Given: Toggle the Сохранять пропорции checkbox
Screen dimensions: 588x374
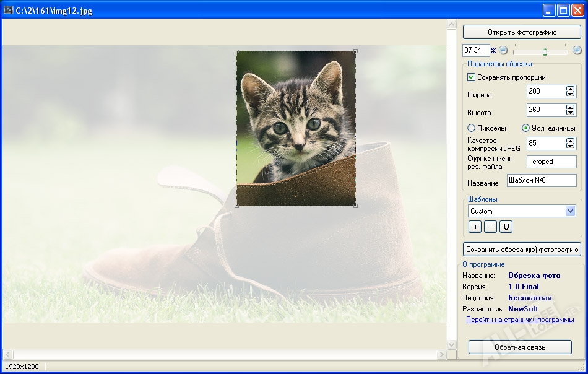Looking at the screenshot, I should pos(472,77).
